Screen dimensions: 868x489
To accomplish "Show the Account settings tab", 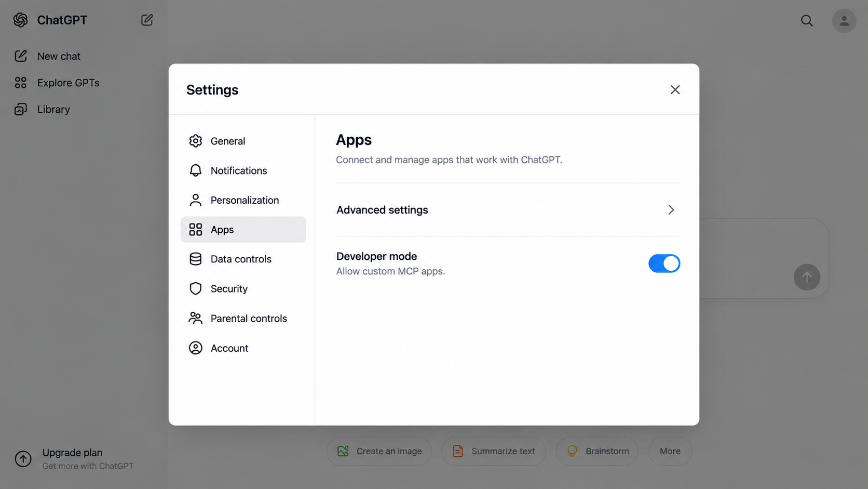I will (243, 348).
